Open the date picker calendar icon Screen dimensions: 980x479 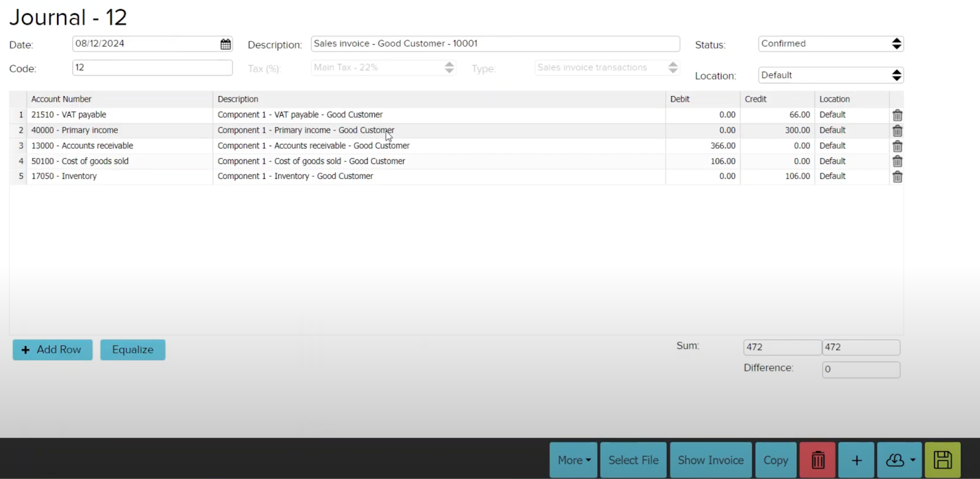pos(225,44)
